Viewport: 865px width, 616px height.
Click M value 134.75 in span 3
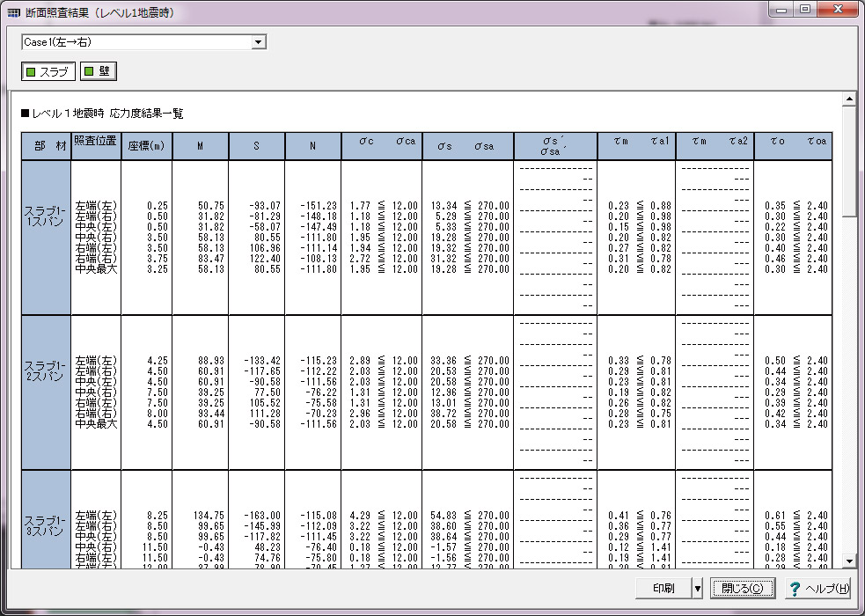[209, 516]
